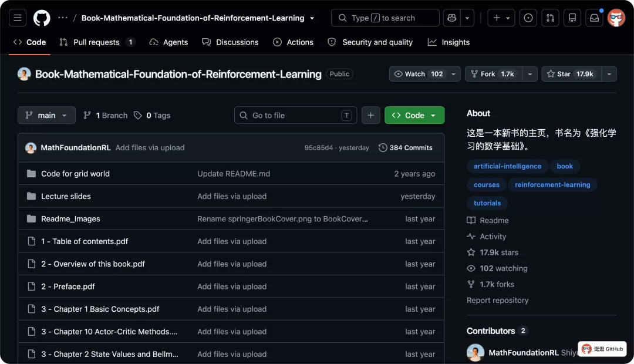The height and width of the screenshot is (364, 634).
Task: Open the Readme_Images folder
Action: coord(70,219)
